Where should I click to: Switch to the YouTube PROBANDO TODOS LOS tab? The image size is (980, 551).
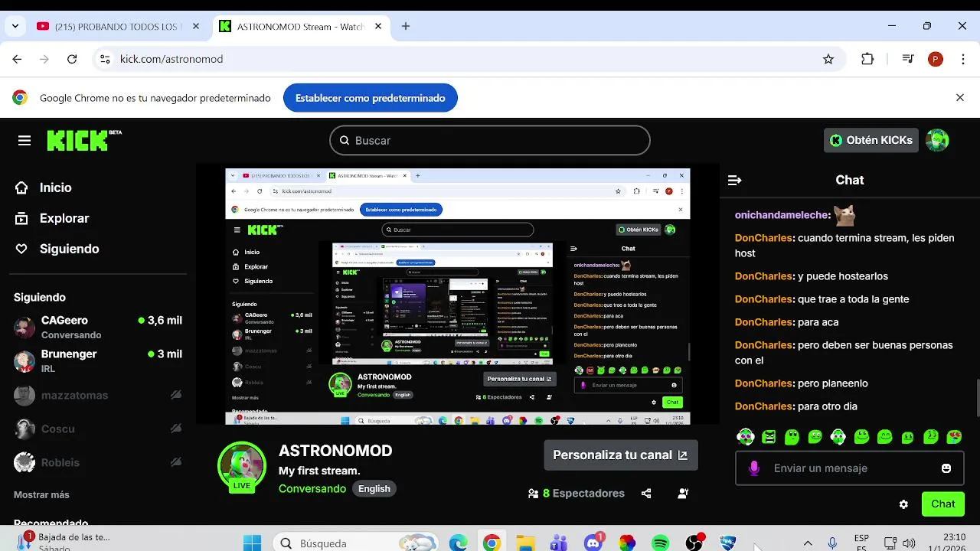coord(119,26)
